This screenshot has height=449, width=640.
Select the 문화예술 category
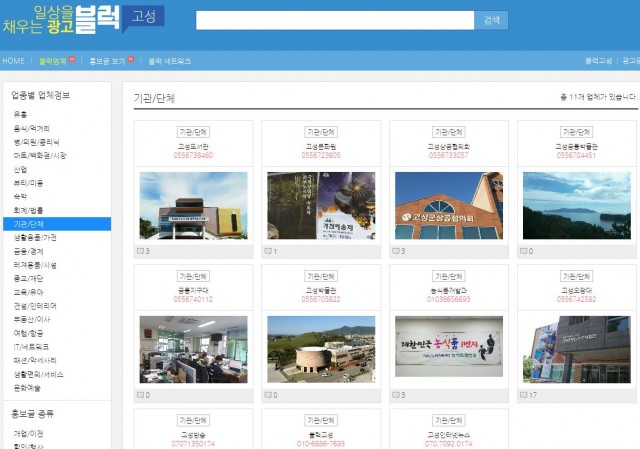click(27, 388)
